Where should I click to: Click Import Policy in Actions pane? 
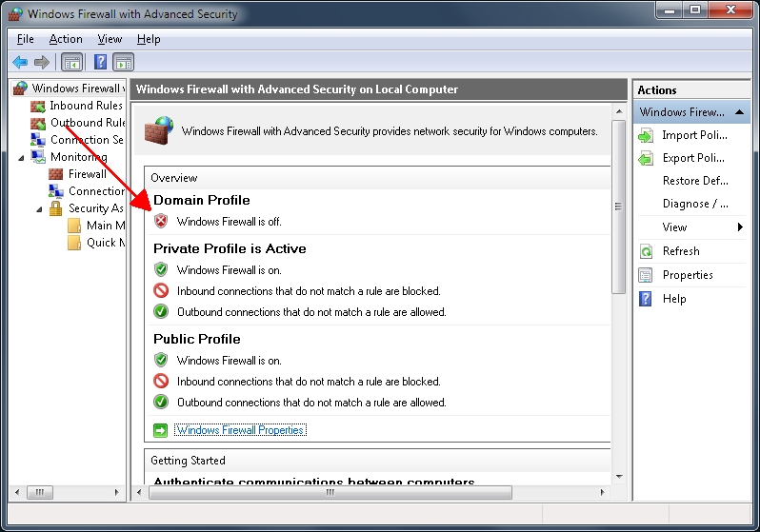coord(694,135)
